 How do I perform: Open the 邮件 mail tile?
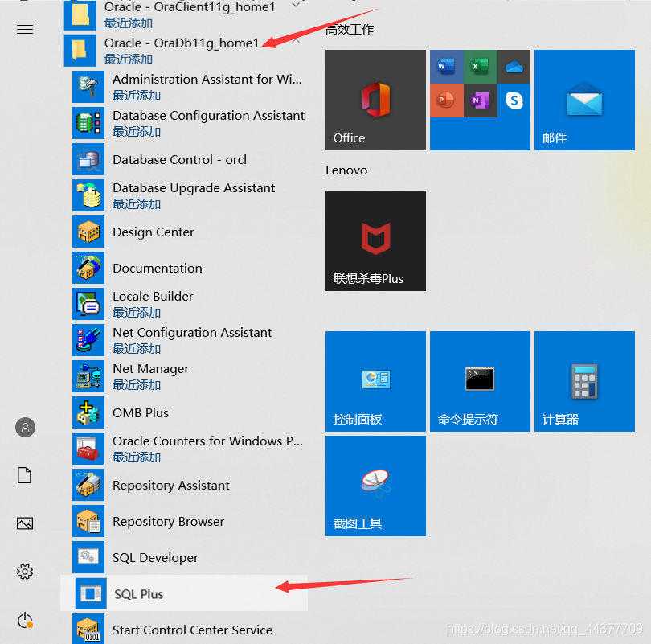tap(584, 100)
